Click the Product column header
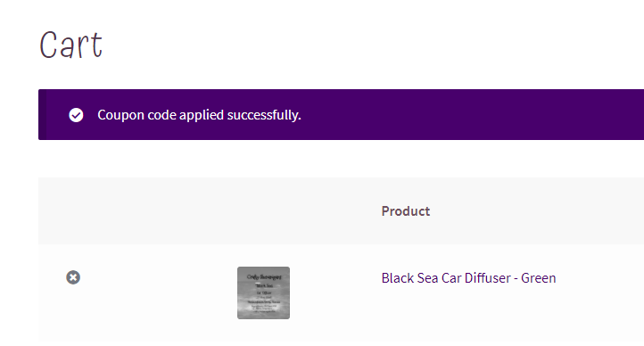The image size is (644, 346). (x=405, y=211)
